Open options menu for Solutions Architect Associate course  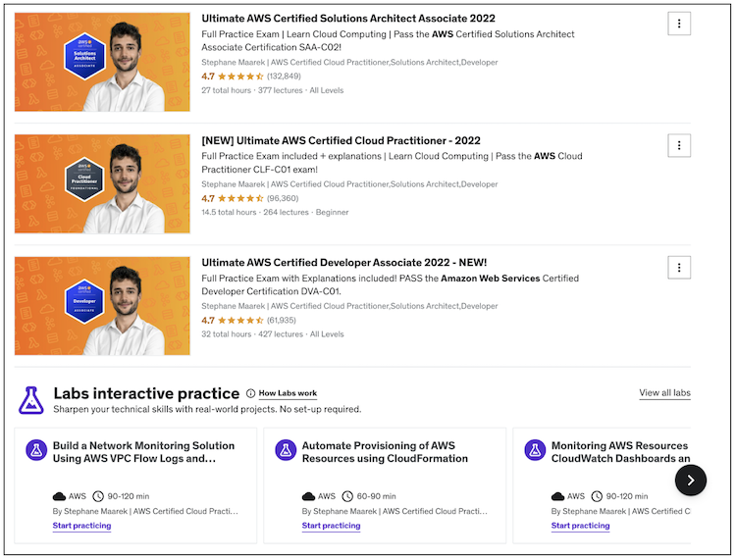click(679, 24)
